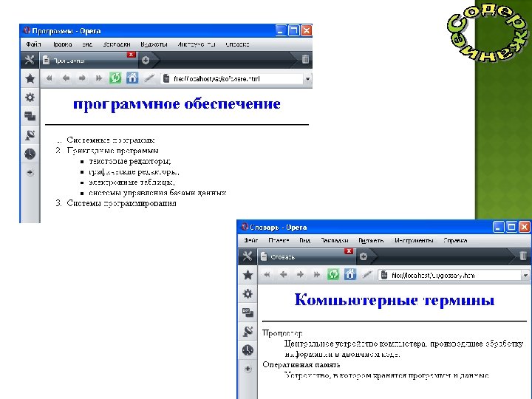The height and width of the screenshot is (399, 532).
Task: Open closed tabs trash in Программы window
Action: (305, 59)
